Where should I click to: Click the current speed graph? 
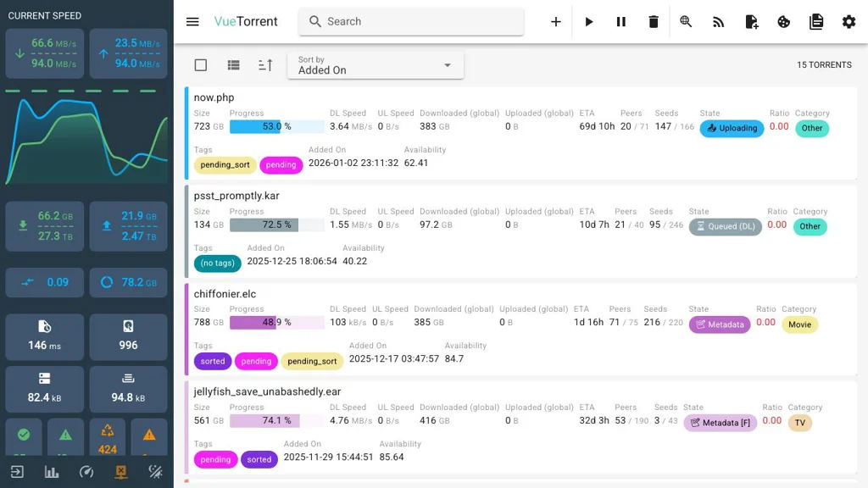click(86, 138)
